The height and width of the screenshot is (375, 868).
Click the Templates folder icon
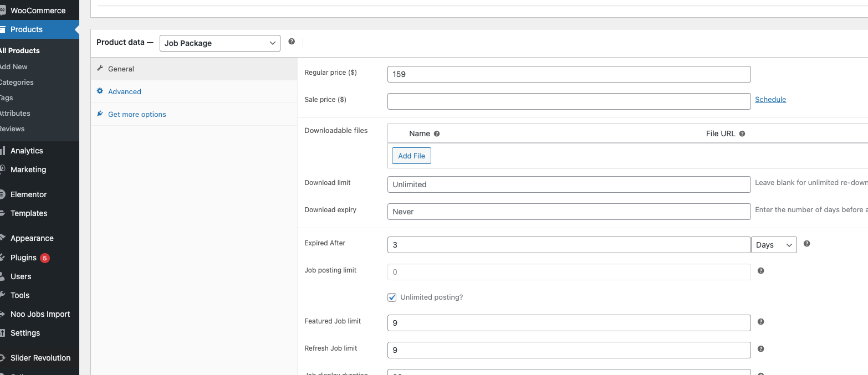(2, 213)
